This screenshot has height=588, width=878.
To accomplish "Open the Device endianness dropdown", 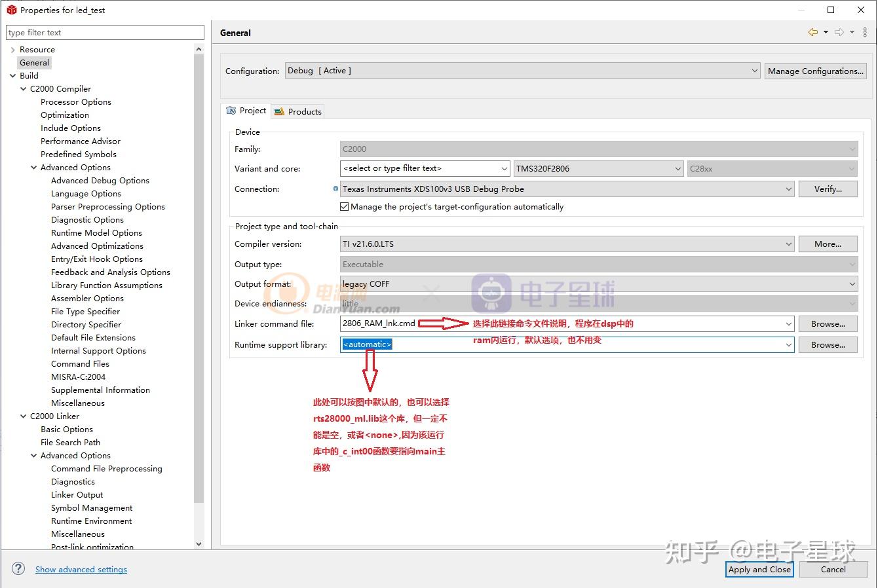I will [850, 303].
